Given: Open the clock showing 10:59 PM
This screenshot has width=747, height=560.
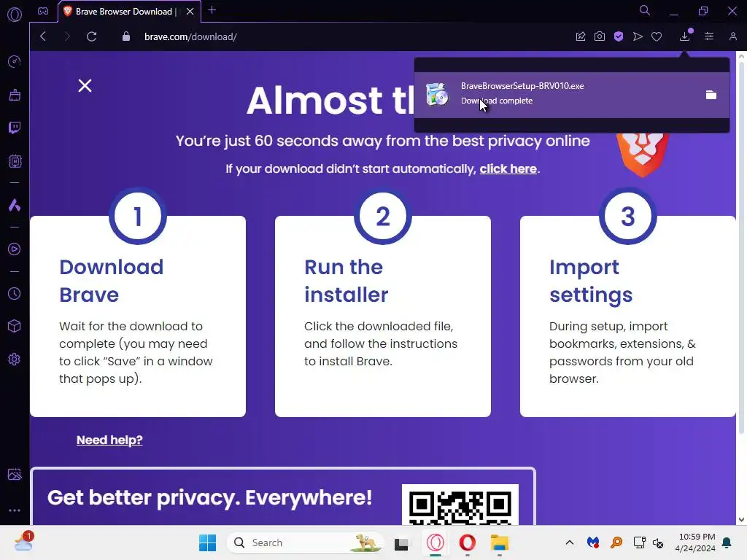Looking at the screenshot, I should point(695,542).
